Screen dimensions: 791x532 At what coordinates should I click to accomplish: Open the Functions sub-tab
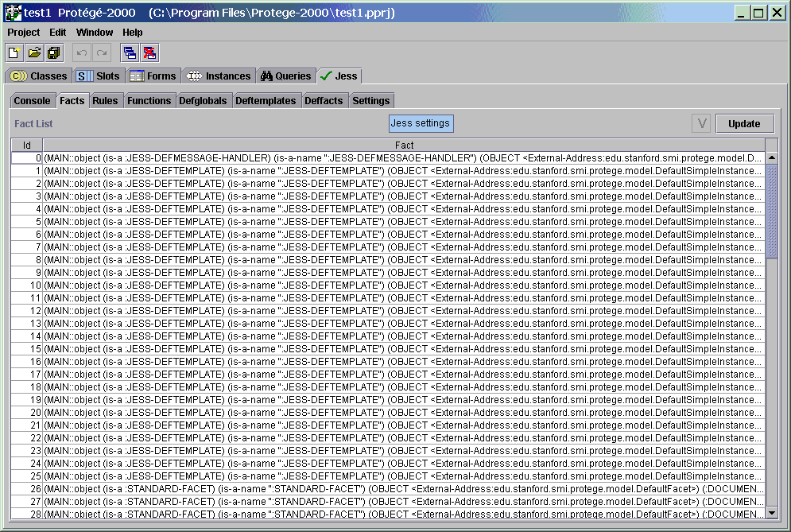149,101
